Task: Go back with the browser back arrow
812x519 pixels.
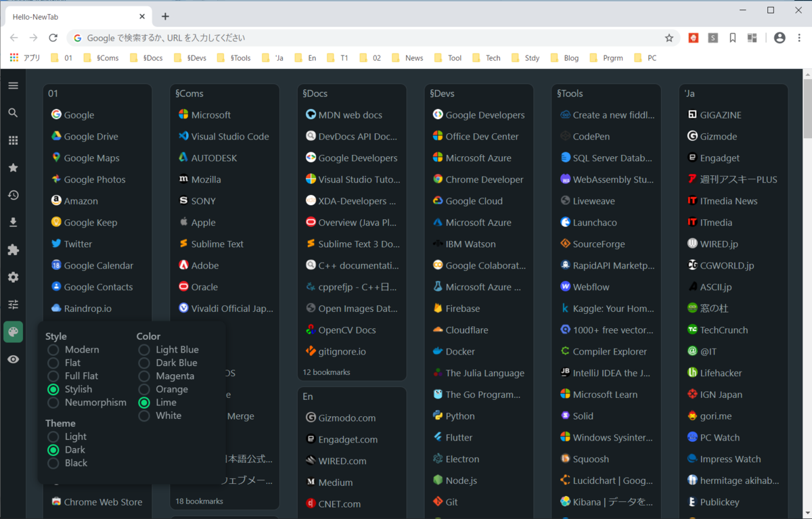Action: 14,38
